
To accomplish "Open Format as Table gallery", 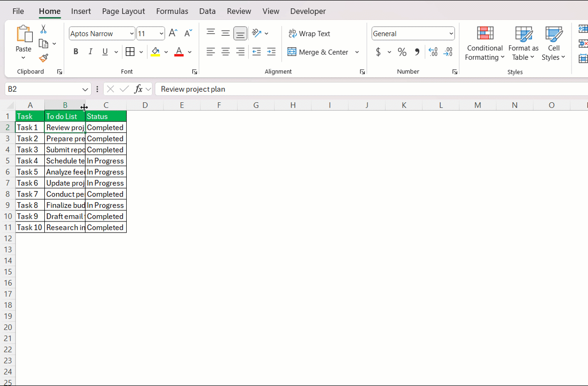I will click(523, 43).
